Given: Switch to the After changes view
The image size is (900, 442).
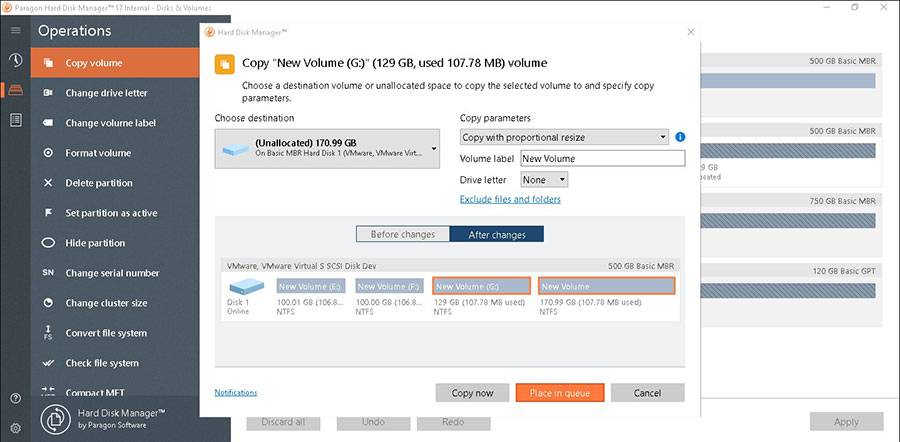Looking at the screenshot, I should (496, 234).
